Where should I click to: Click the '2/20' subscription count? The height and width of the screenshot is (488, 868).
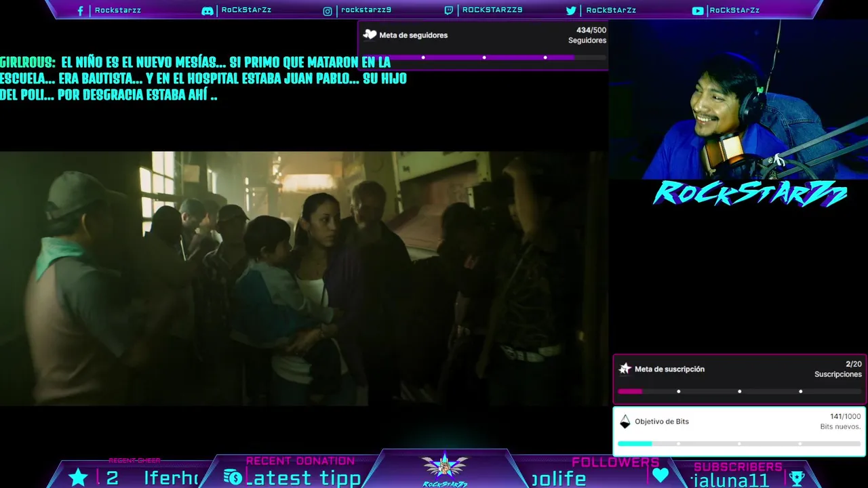click(x=854, y=364)
